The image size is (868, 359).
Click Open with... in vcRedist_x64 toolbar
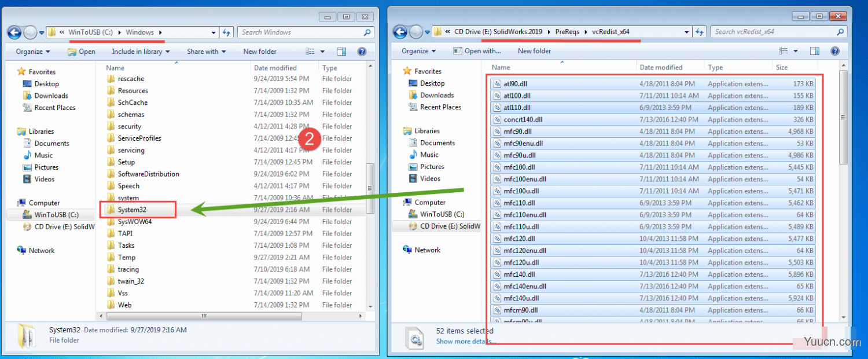(477, 51)
